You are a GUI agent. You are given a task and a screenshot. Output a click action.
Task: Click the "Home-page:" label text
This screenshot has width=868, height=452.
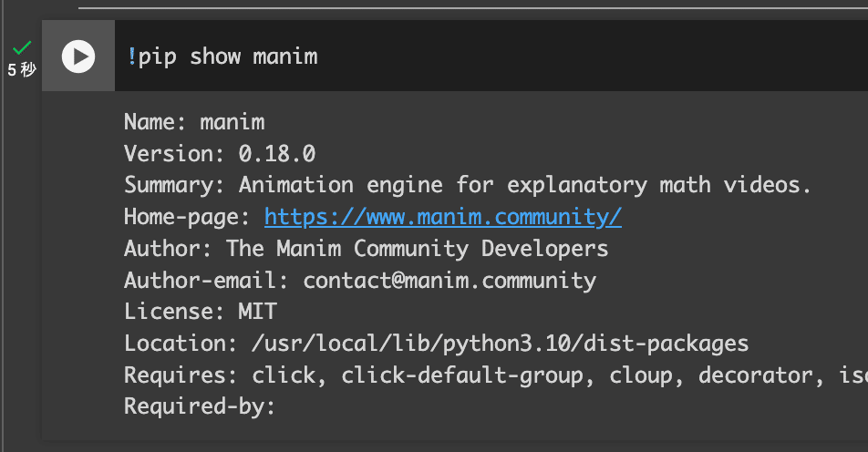187,217
